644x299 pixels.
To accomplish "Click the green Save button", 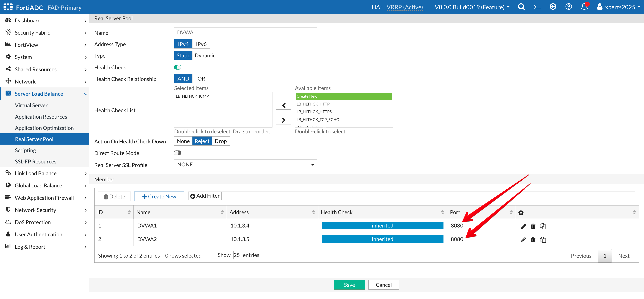I will [x=349, y=285].
